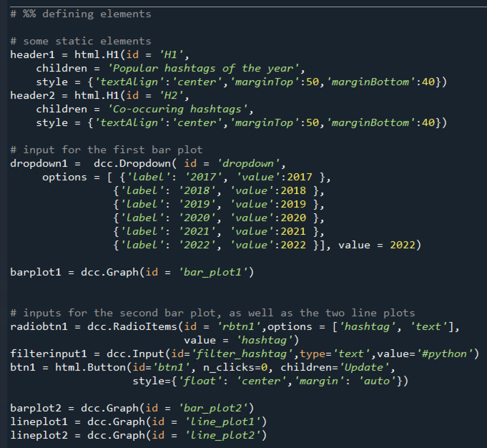Click the '#python' value string
Screen dimensions: 487x448
click(x=444, y=354)
